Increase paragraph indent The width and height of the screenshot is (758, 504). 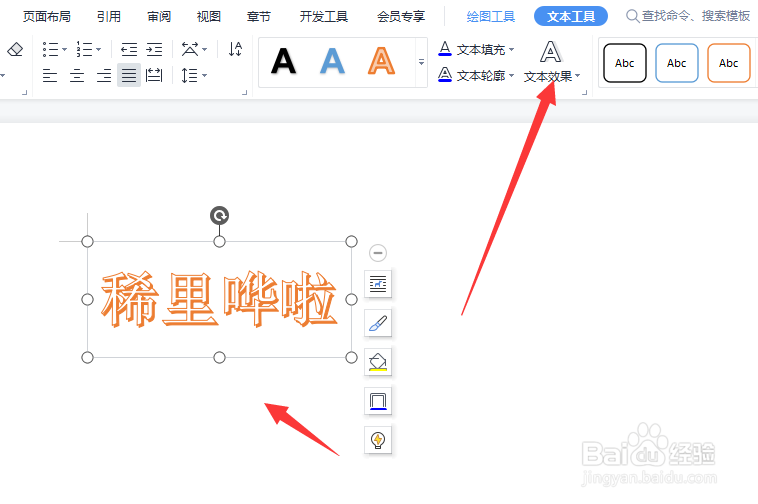click(154, 49)
